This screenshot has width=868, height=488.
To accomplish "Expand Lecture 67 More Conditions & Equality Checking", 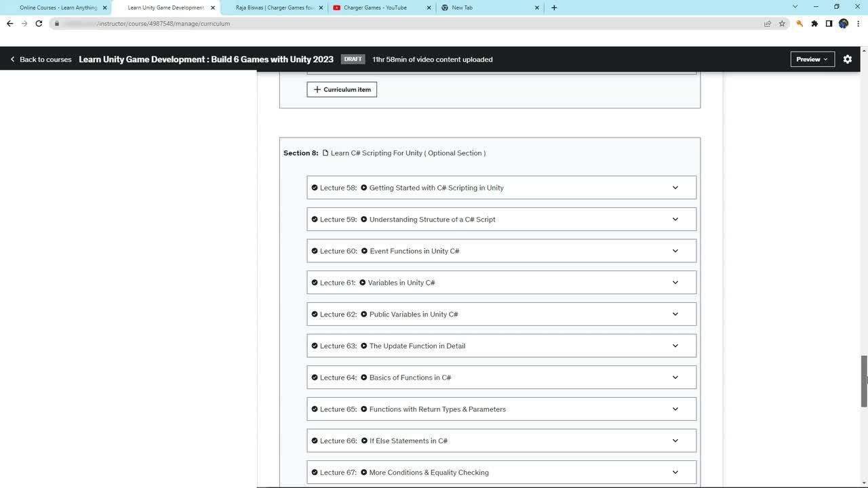I will tap(675, 472).
